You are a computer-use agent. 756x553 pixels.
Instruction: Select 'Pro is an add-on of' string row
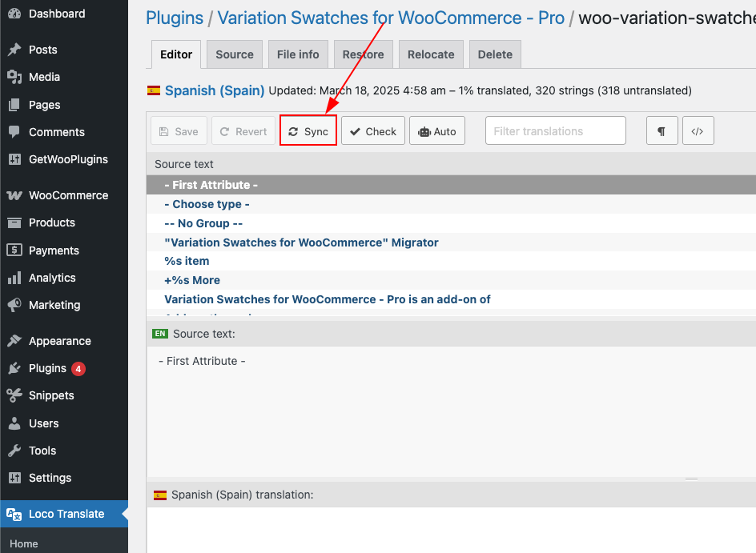click(452, 299)
